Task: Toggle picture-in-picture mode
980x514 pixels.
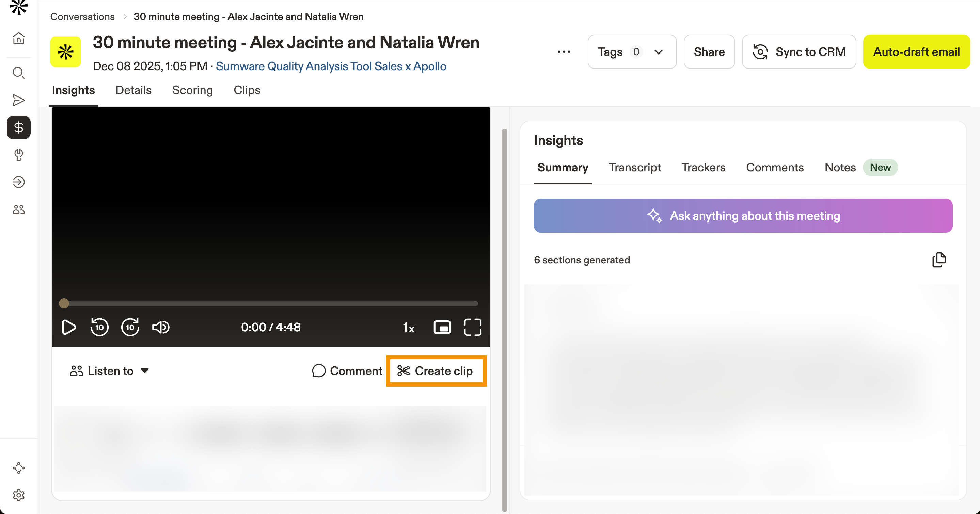Action: [442, 328]
